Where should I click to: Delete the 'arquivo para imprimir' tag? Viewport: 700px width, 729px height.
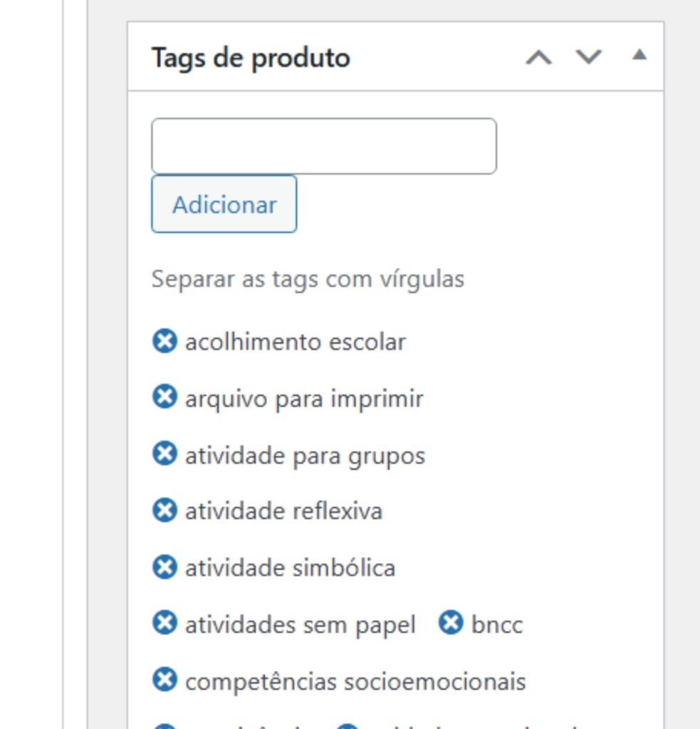(164, 397)
